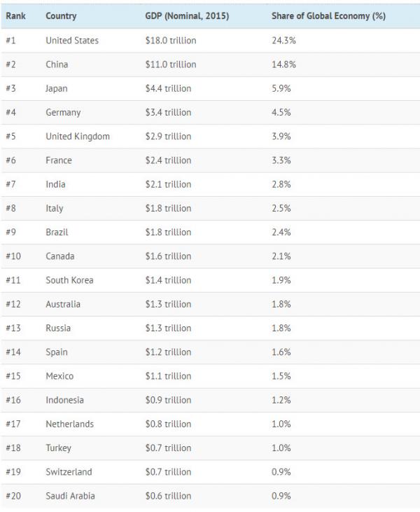The height and width of the screenshot is (512, 420).
Task: Select the Japan country cell
Action: click(57, 89)
